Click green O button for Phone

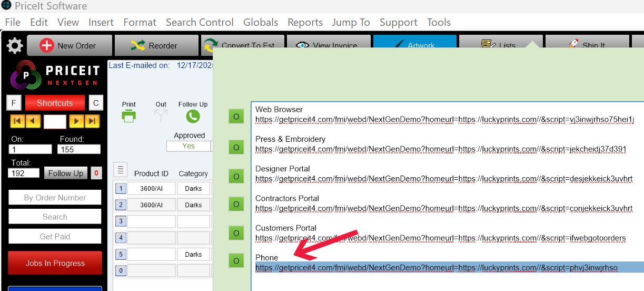point(236,260)
